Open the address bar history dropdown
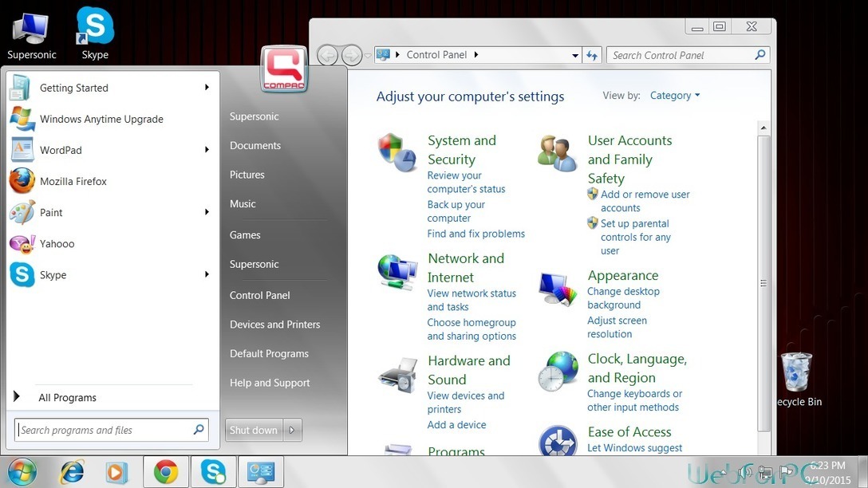The height and width of the screenshot is (488, 868). pos(575,56)
